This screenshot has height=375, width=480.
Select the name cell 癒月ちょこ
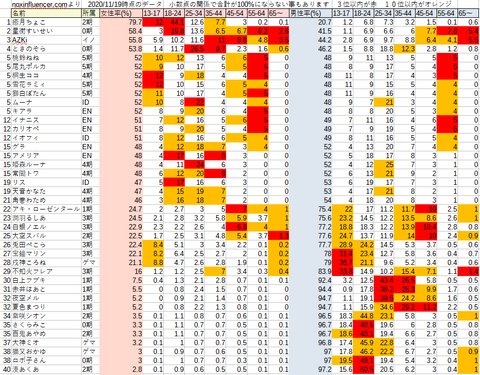[47, 22]
